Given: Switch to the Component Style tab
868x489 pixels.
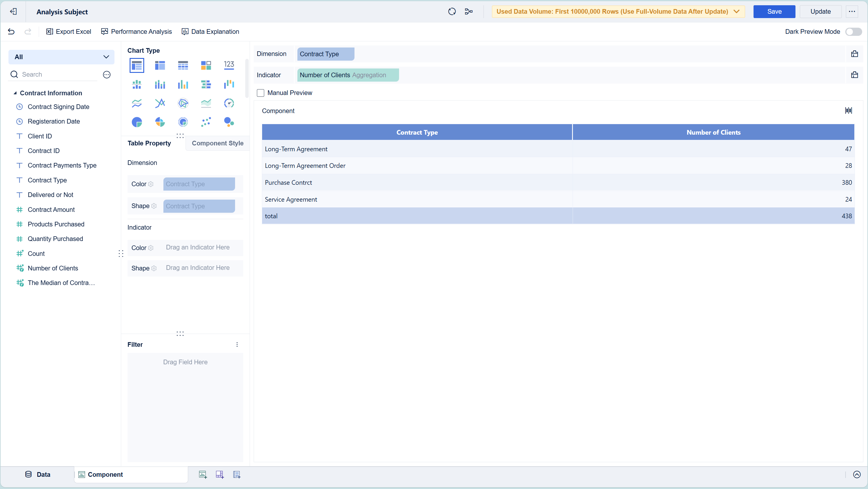Looking at the screenshot, I should [217, 143].
